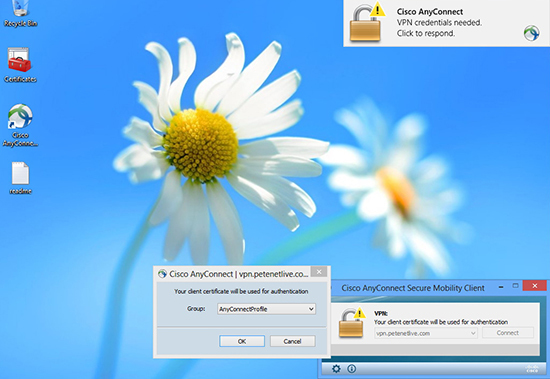The height and width of the screenshot is (379, 550).
Task: Respond to VPN credentials needed notification
Action: [x=447, y=23]
